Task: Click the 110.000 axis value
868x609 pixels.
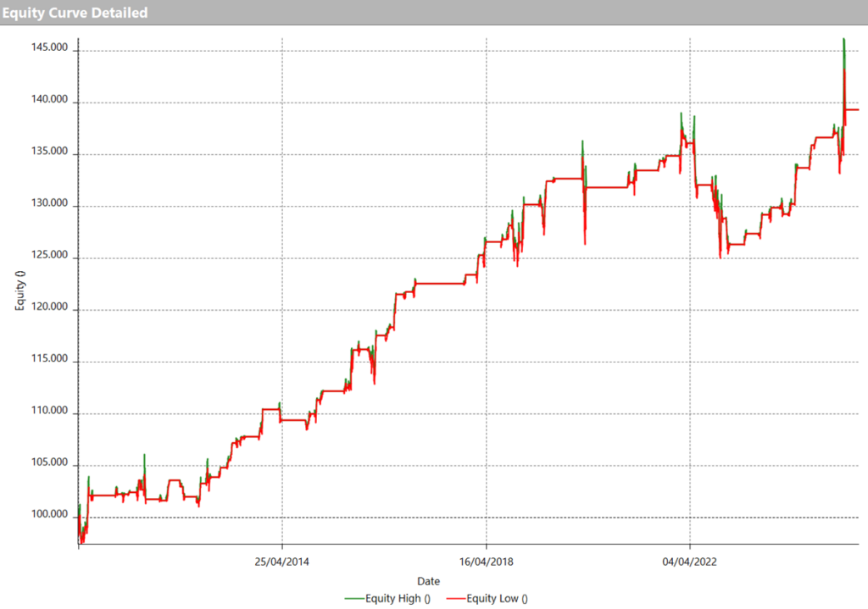Action: (x=49, y=411)
